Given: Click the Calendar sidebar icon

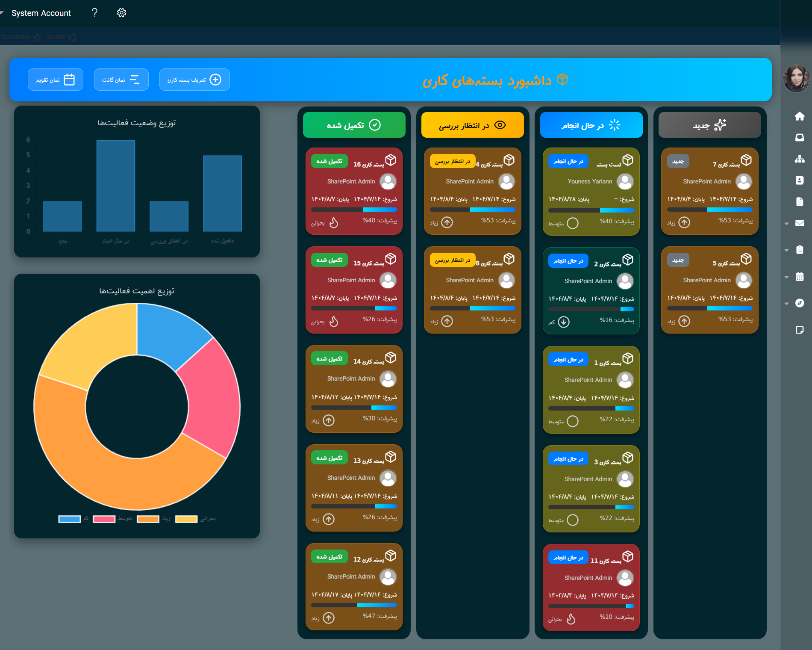Looking at the screenshot, I should pos(800,277).
